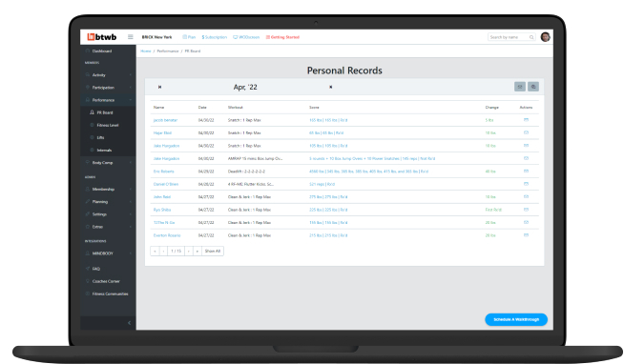
Task: Open the Getting Started link
Action: [282, 37]
